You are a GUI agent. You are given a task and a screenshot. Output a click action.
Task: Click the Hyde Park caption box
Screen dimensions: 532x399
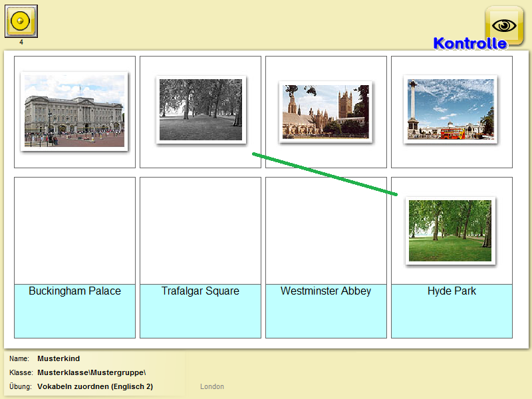(x=452, y=311)
